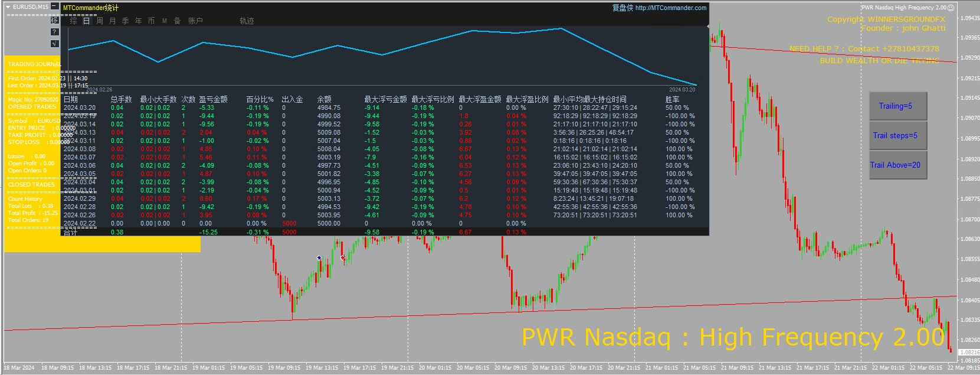980x375 pixels.
Task: Switch to the 备 tab
Action: (x=178, y=21)
